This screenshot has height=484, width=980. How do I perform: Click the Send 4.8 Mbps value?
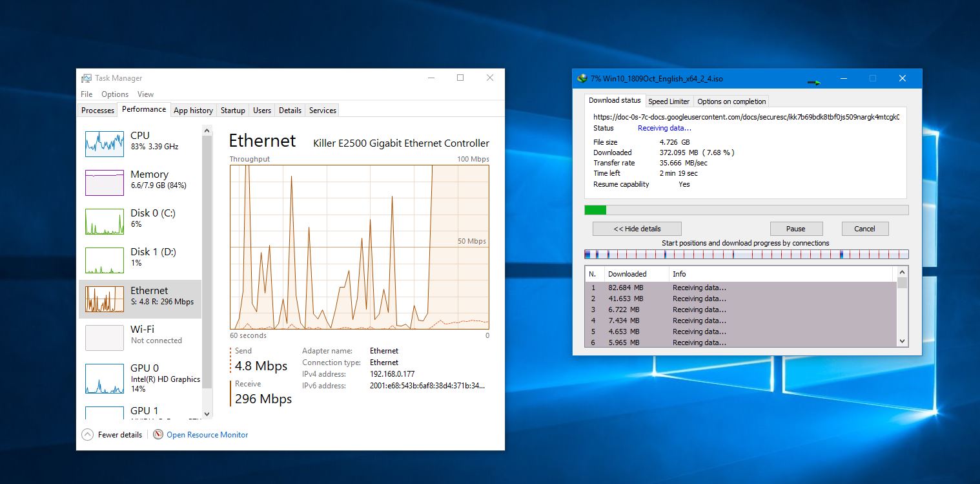coord(261,366)
